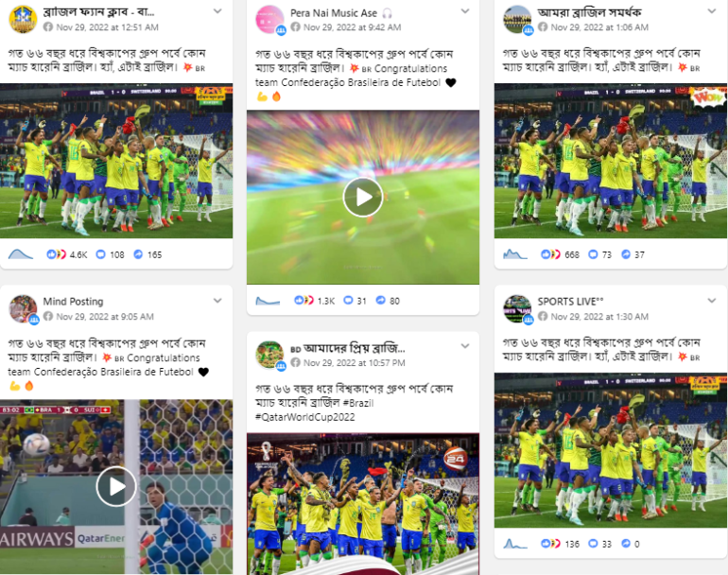This screenshot has width=728, height=575.
Task: Open the engagement graph icon under 668-reaction post
Action: click(515, 254)
